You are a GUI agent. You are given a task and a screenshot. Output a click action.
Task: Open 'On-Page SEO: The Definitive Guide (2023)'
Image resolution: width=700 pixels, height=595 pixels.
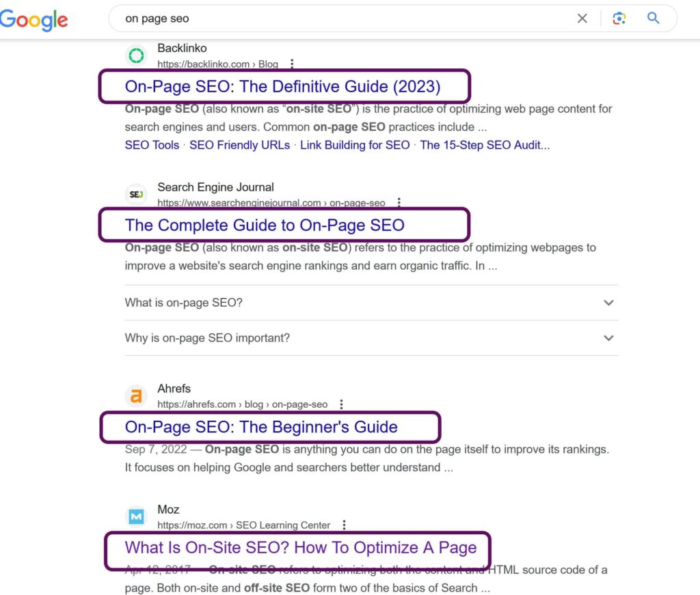point(282,87)
